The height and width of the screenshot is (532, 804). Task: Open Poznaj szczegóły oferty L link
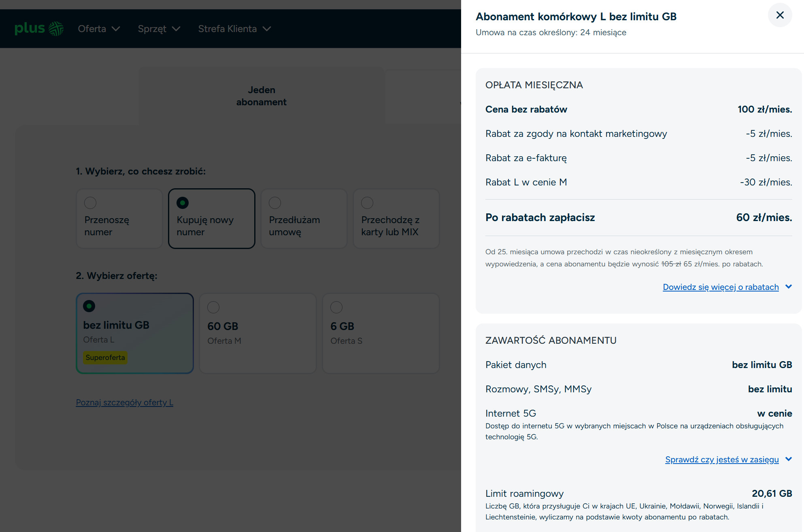(124, 402)
